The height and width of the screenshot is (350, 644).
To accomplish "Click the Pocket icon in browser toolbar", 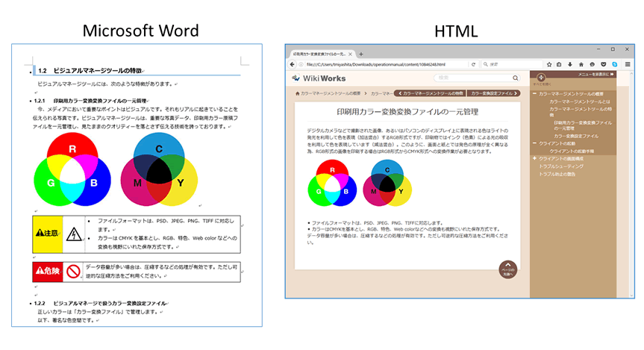I will click(604, 64).
